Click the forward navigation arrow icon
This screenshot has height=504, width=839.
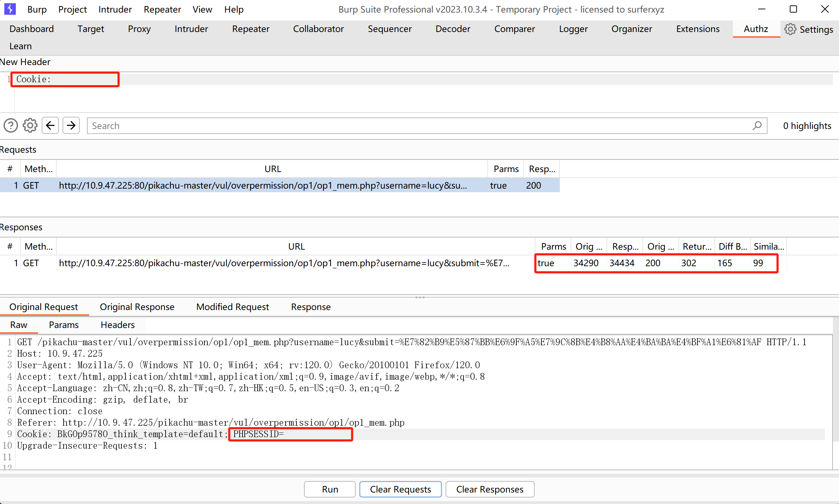pos(71,125)
